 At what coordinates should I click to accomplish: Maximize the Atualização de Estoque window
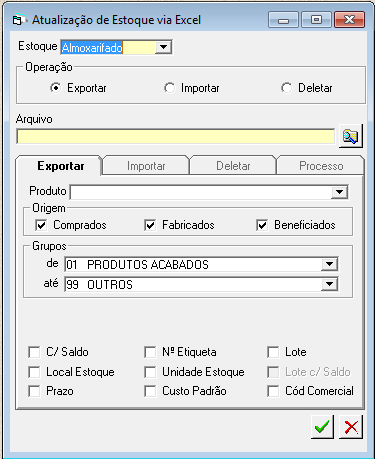tap(316, 20)
